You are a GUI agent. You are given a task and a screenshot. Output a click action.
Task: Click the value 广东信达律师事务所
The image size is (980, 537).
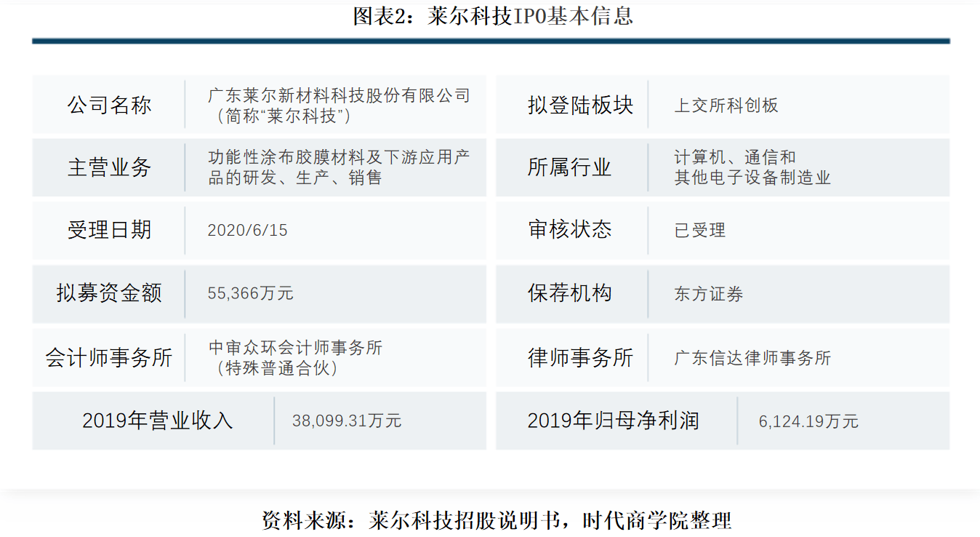(x=752, y=358)
